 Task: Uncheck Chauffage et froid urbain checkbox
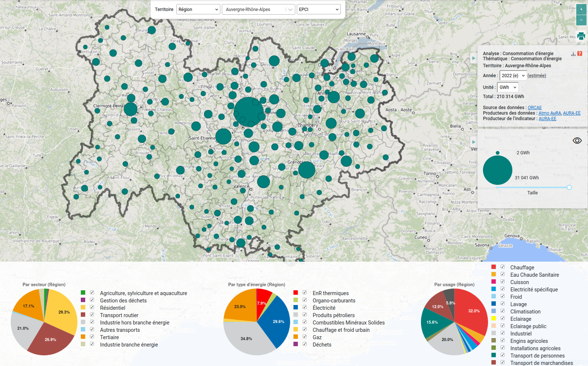(x=304, y=329)
